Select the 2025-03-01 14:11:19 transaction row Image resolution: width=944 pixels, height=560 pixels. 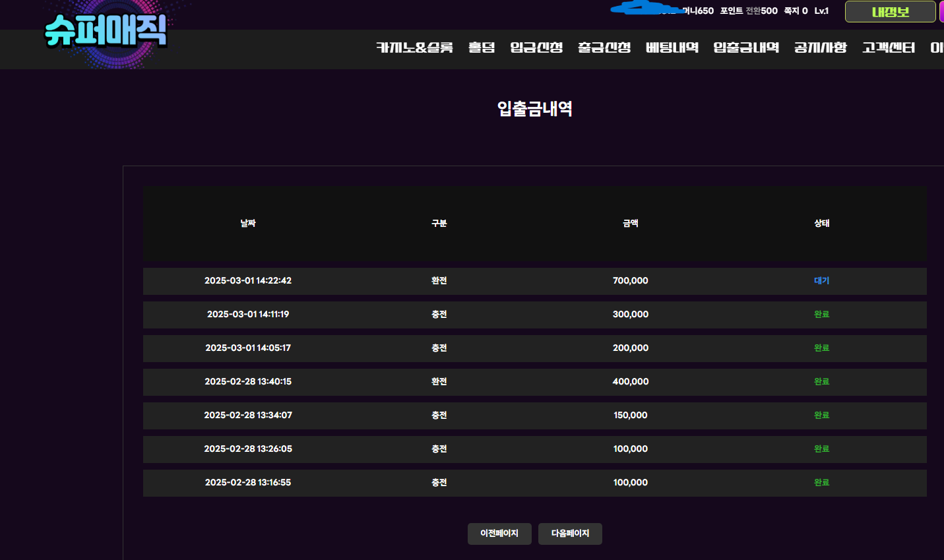tap(248, 315)
